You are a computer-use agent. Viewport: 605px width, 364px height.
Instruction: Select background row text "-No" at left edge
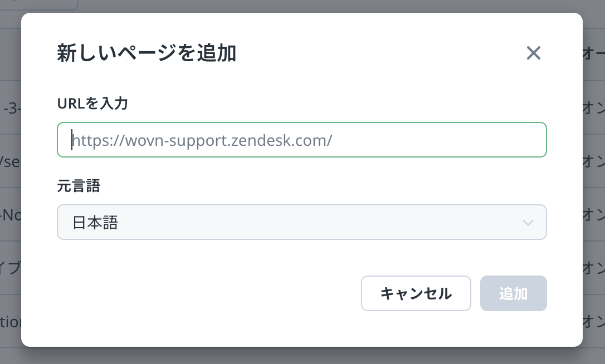10,214
